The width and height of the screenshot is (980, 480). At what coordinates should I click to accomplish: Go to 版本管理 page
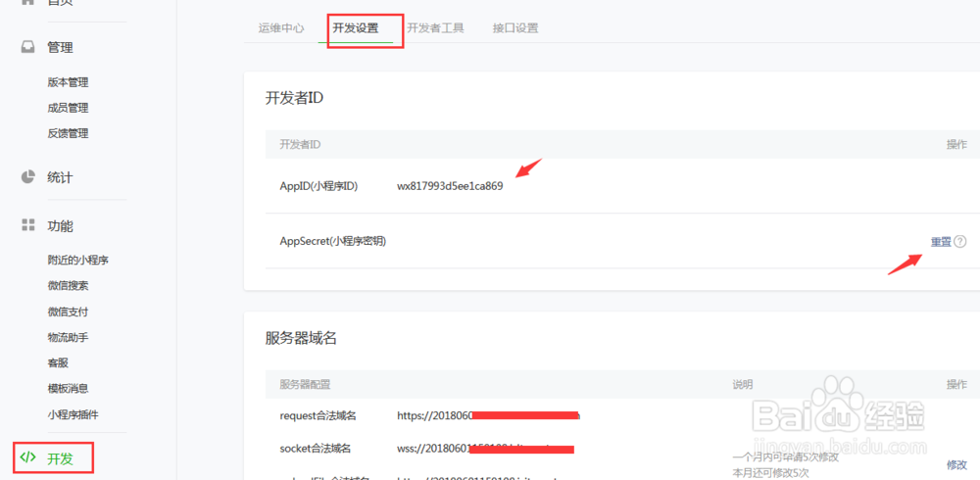(x=69, y=82)
